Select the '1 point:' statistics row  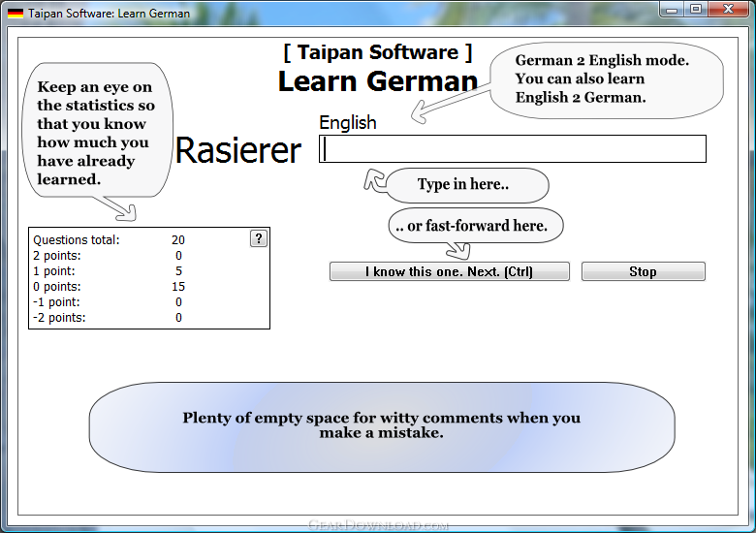pyautogui.click(x=108, y=270)
